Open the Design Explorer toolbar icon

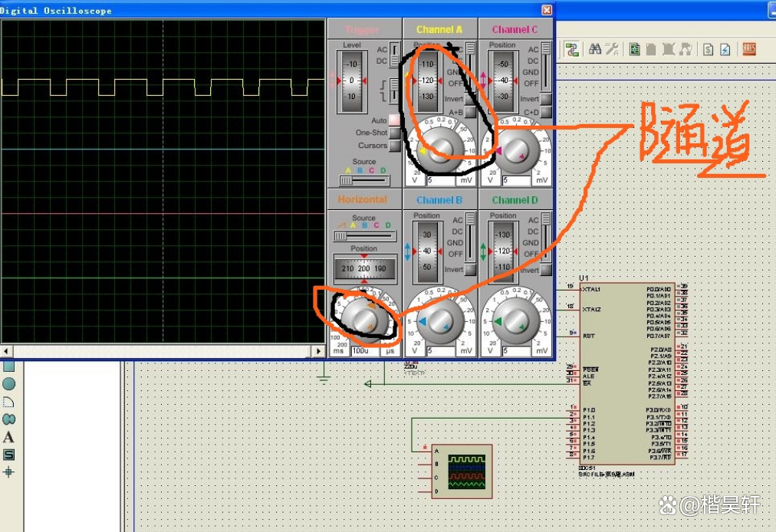tap(572, 49)
